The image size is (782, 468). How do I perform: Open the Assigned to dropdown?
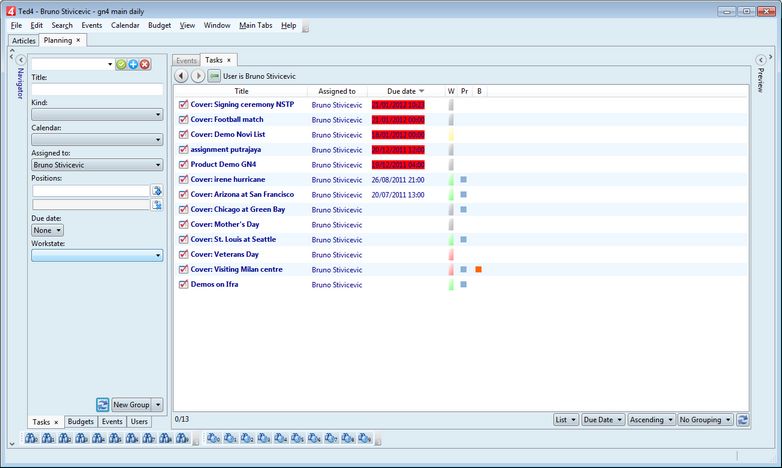click(97, 165)
